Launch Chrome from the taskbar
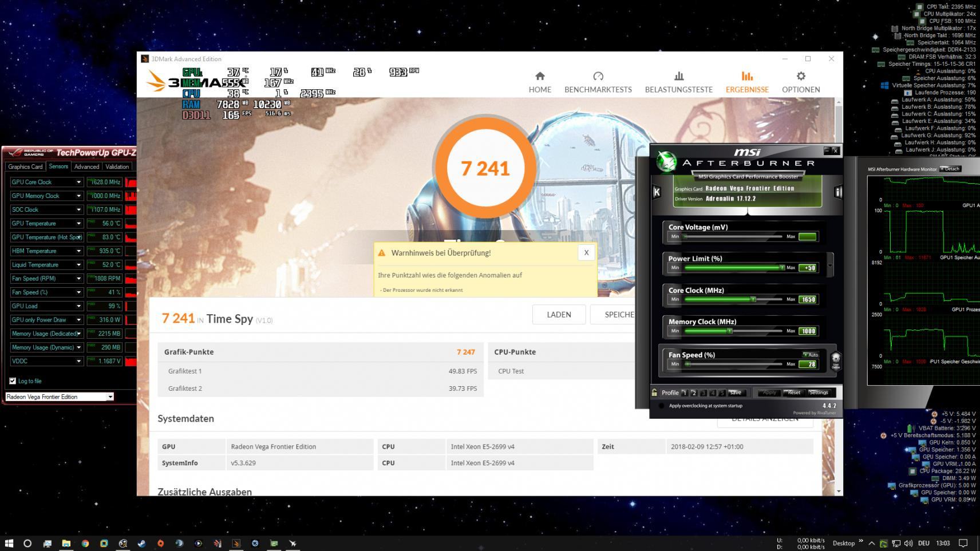 click(x=85, y=543)
